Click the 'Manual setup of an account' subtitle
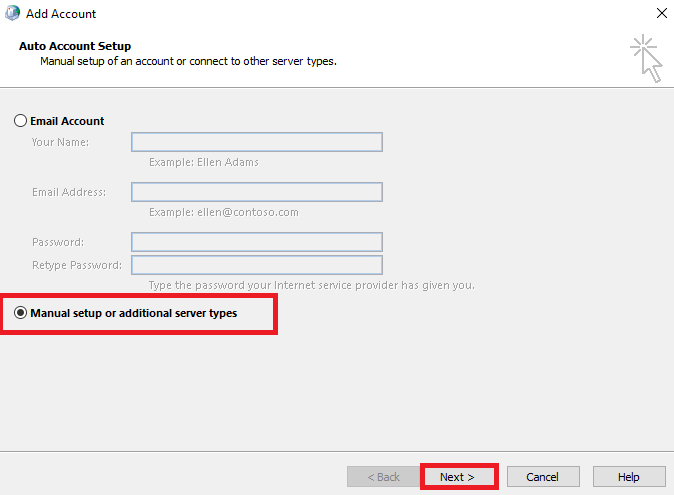The width and height of the screenshot is (674, 495). coord(188,61)
